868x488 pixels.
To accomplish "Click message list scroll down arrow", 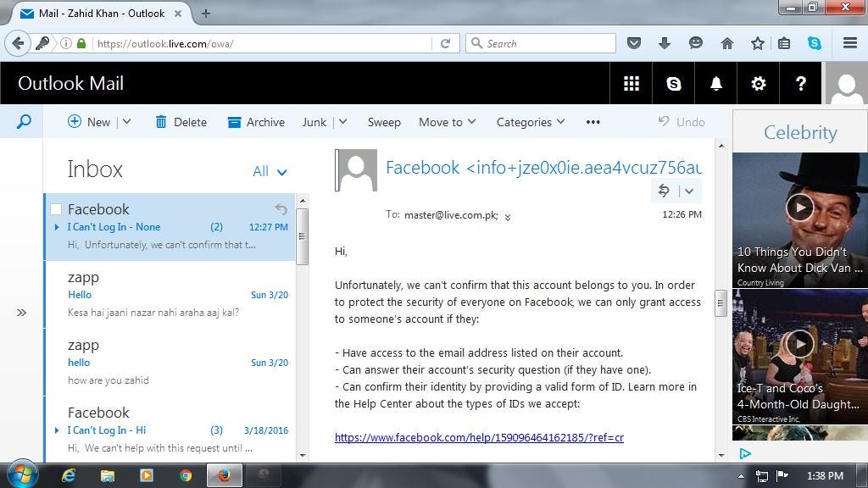I will click(303, 456).
